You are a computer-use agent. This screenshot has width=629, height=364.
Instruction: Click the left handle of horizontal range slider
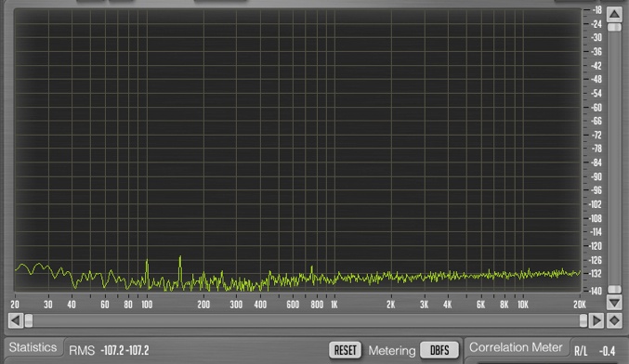tap(29, 320)
